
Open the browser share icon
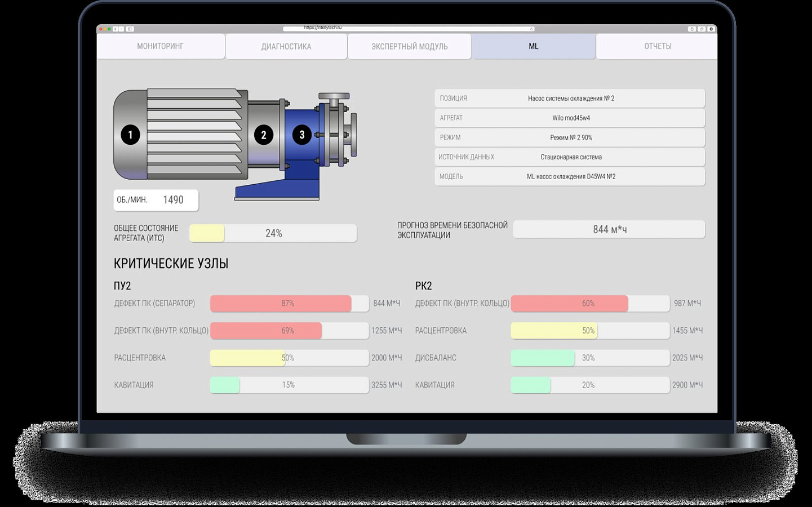(692, 29)
